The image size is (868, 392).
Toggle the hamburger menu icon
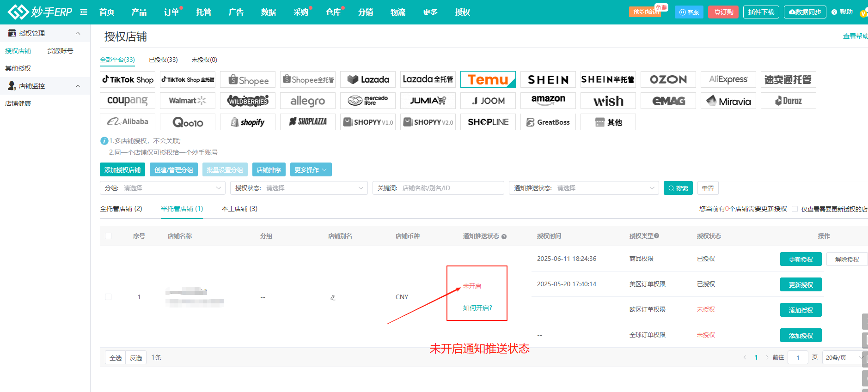click(x=84, y=12)
